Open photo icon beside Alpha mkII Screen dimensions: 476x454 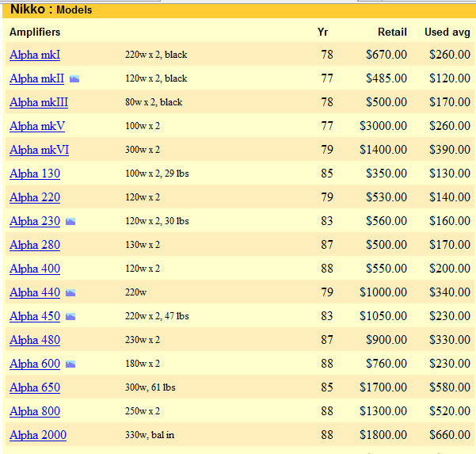74,79
